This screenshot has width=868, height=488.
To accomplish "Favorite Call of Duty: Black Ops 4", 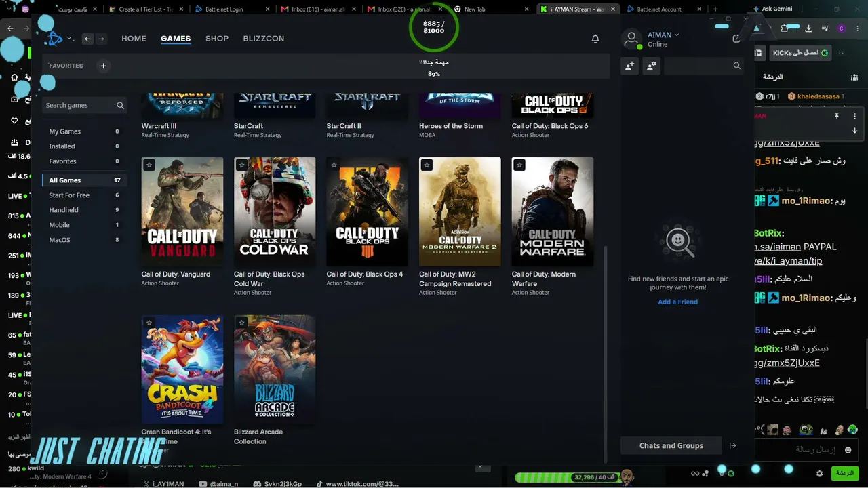I will (334, 165).
